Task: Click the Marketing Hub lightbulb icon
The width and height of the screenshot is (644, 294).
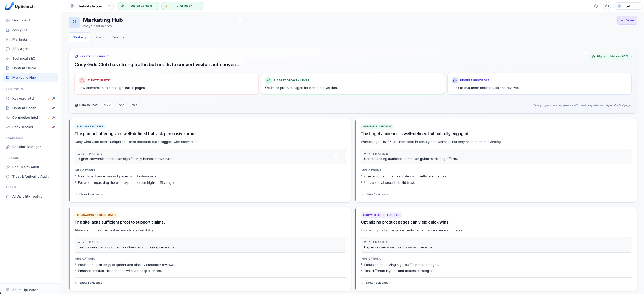Action: [74, 22]
